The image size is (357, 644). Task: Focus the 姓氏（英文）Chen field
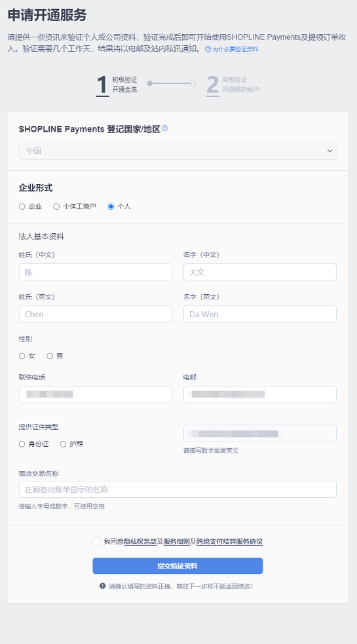[96, 314]
